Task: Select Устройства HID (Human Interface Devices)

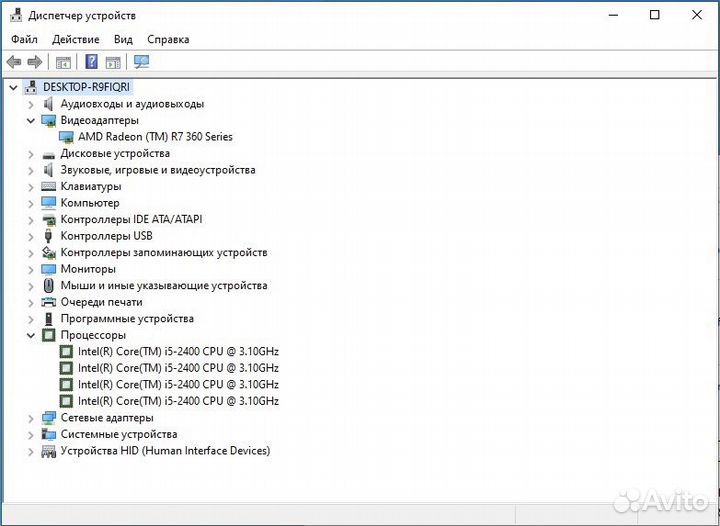Action: (165, 451)
